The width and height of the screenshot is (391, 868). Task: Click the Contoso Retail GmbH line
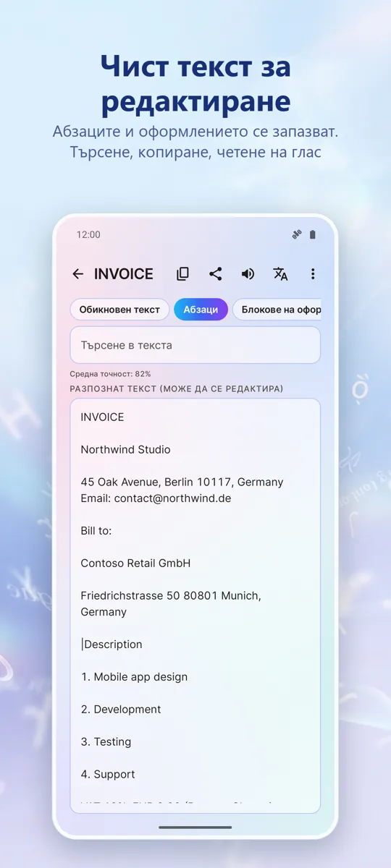[x=135, y=563]
